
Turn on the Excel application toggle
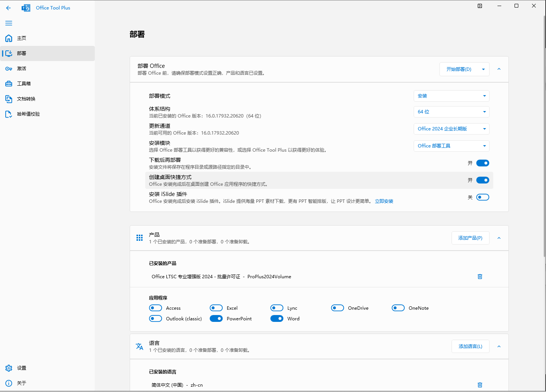pyautogui.click(x=216, y=308)
